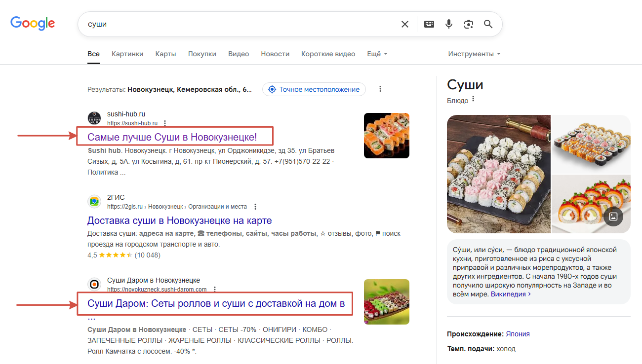
Task: Click the search input field containing суши
Action: click(237, 24)
